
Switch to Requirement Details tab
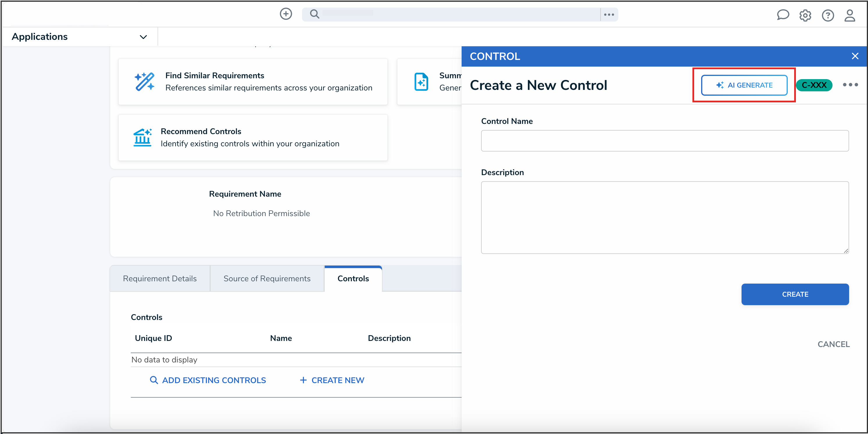tap(160, 279)
